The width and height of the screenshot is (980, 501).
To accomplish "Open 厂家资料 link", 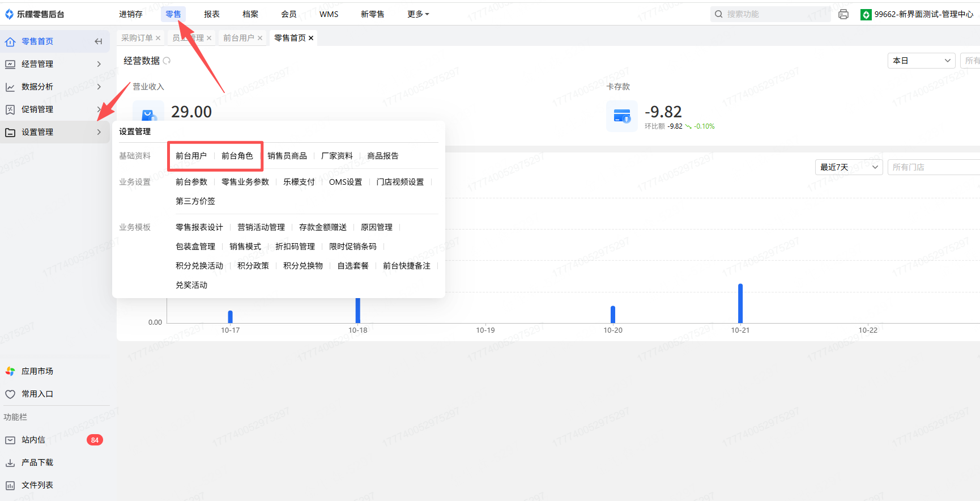I will [337, 156].
